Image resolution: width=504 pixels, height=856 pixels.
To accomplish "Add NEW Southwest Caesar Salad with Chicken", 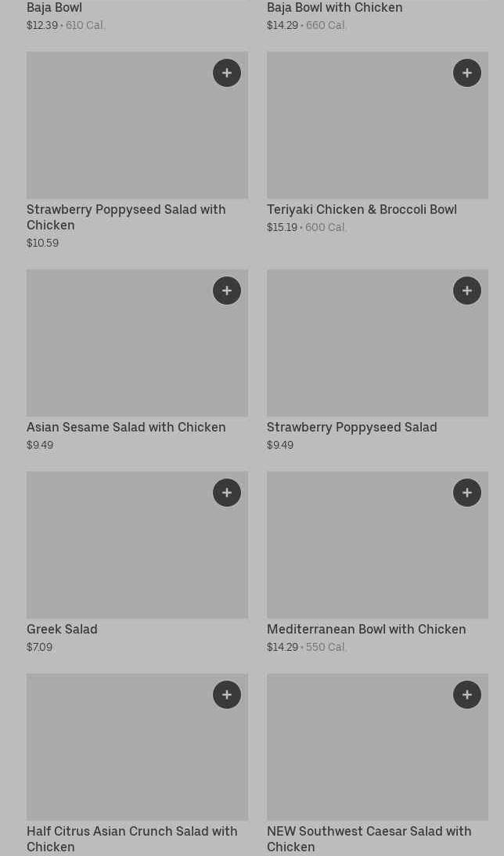I will point(467,695).
